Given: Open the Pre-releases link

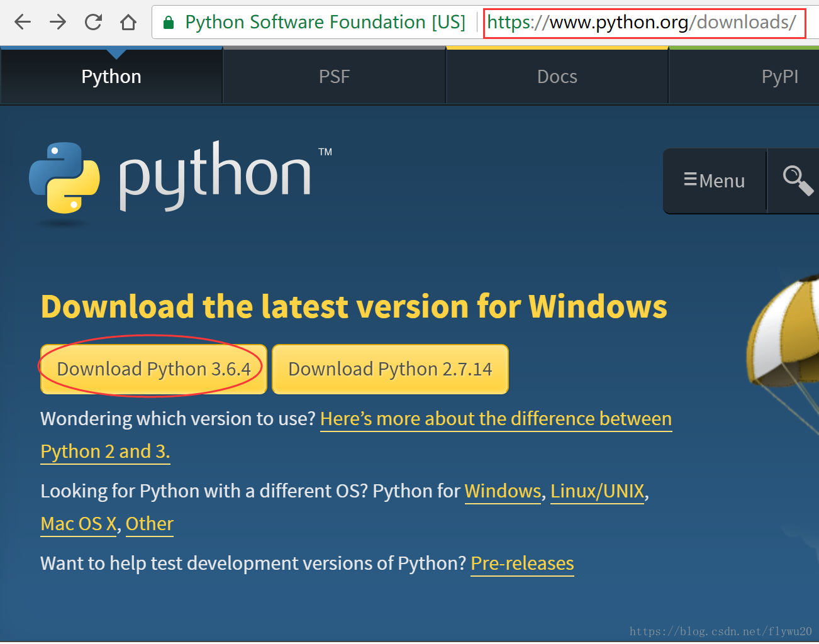Looking at the screenshot, I should coord(522,563).
